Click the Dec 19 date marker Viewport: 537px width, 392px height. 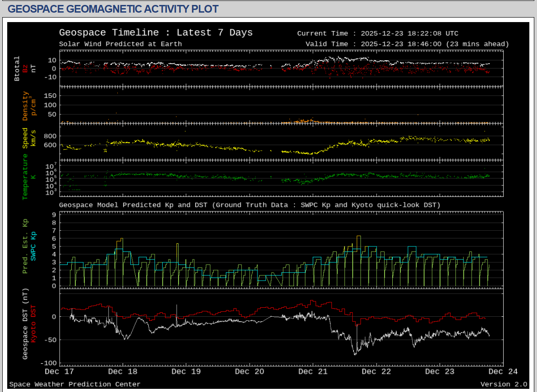tap(186, 372)
